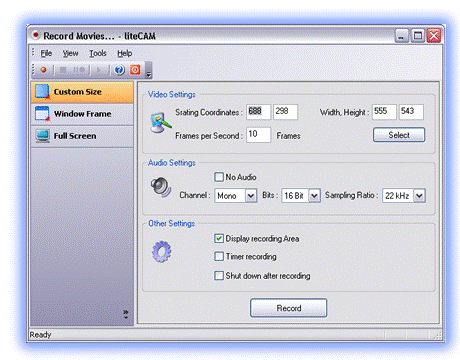Open the Tools menu
460x360 pixels.
tap(98, 53)
